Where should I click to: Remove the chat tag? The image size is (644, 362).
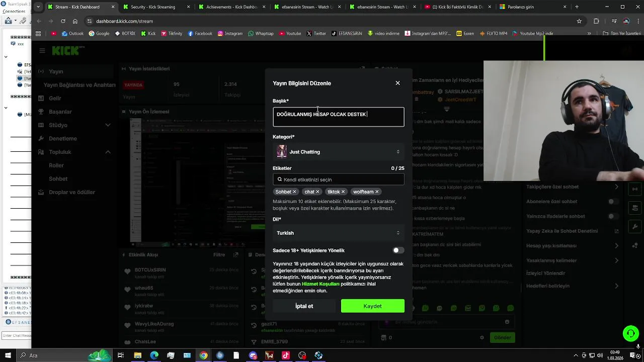(x=317, y=192)
